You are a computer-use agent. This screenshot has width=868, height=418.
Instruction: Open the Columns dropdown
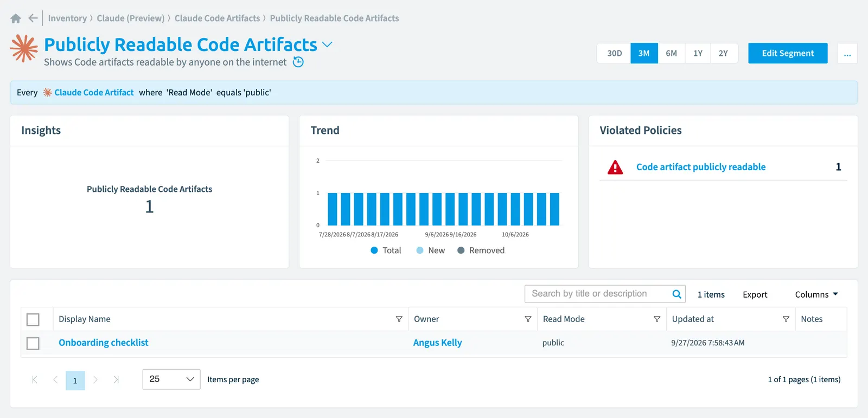point(816,294)
